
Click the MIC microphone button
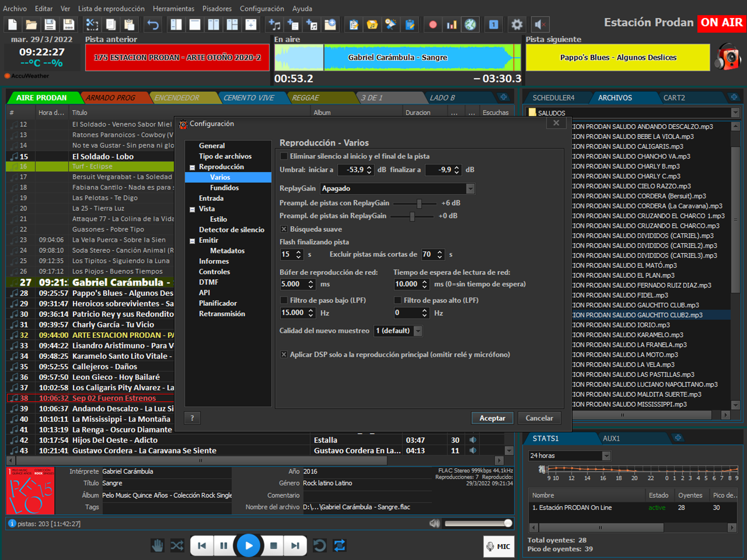499,546
